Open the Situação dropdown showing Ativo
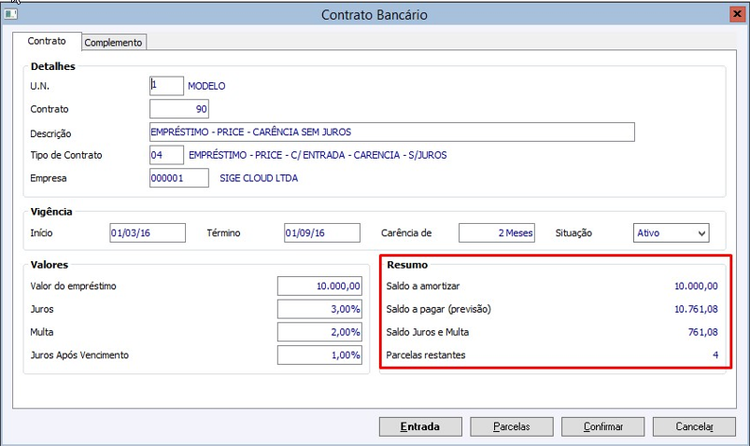 click(x=671, y=233)
